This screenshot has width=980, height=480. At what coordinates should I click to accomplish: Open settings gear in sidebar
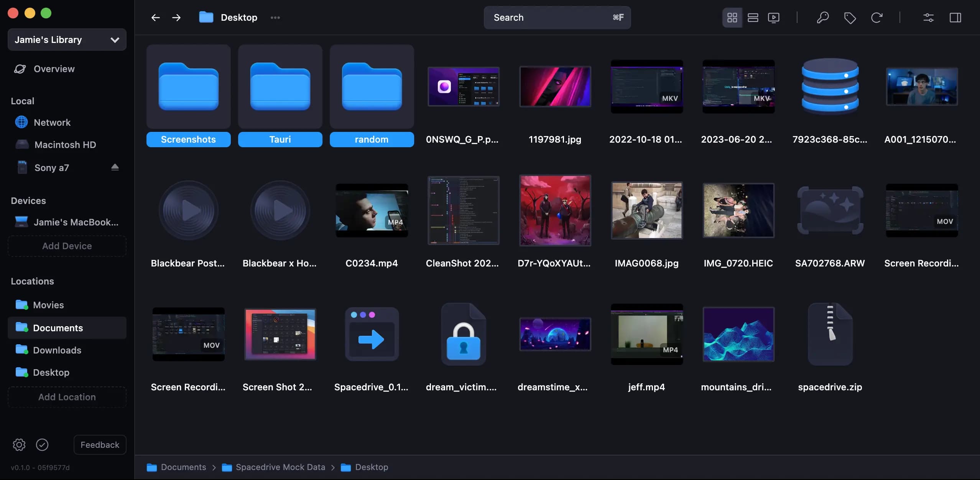click(19, 445)
